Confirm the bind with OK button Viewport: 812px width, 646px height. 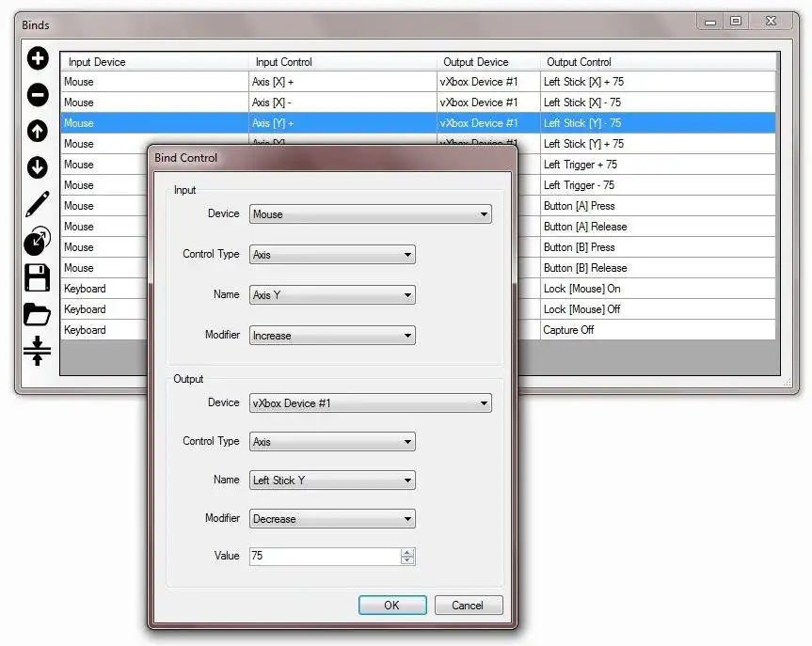pos(392,606)
